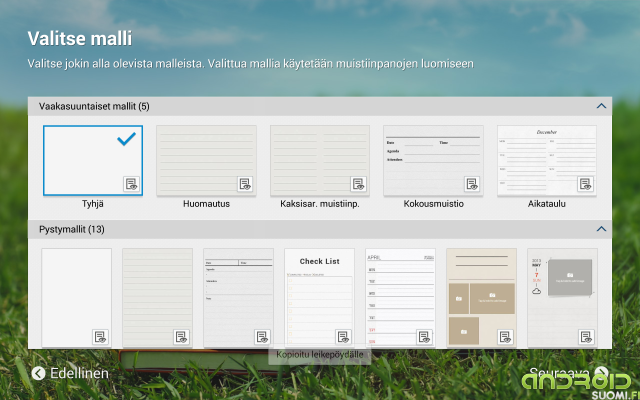Click Pystymallit (13) header text

coord(72,229)
